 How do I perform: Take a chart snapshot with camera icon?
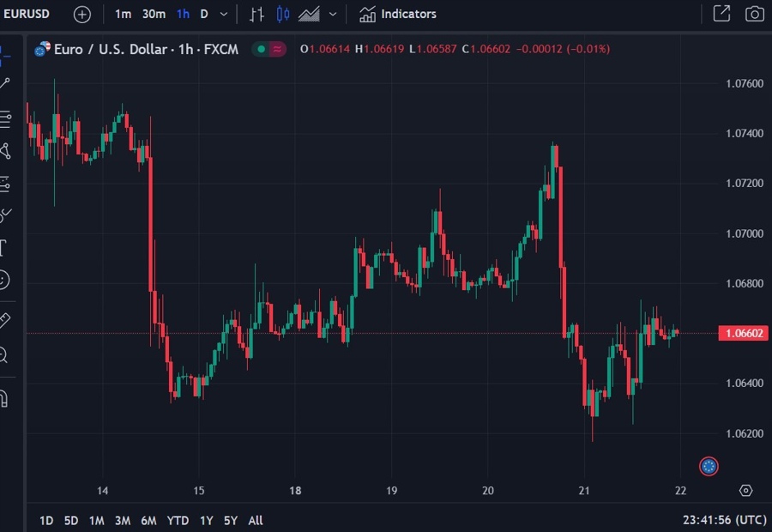pos(754,14)
